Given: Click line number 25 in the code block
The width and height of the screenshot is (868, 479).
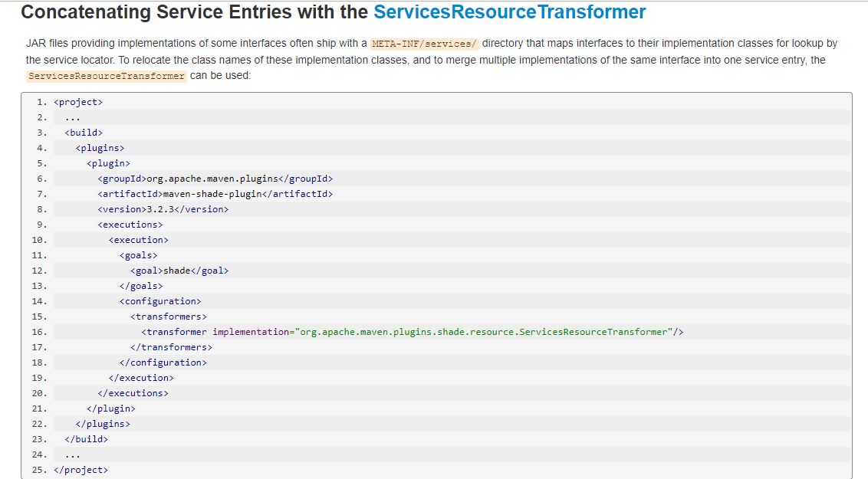Looking at the screenshot, I should [38, 469].
